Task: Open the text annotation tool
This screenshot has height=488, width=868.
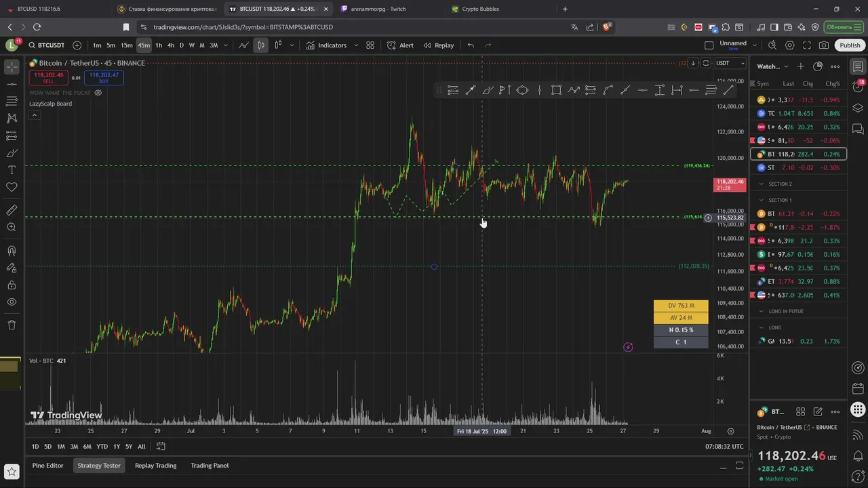Action: 12,170
